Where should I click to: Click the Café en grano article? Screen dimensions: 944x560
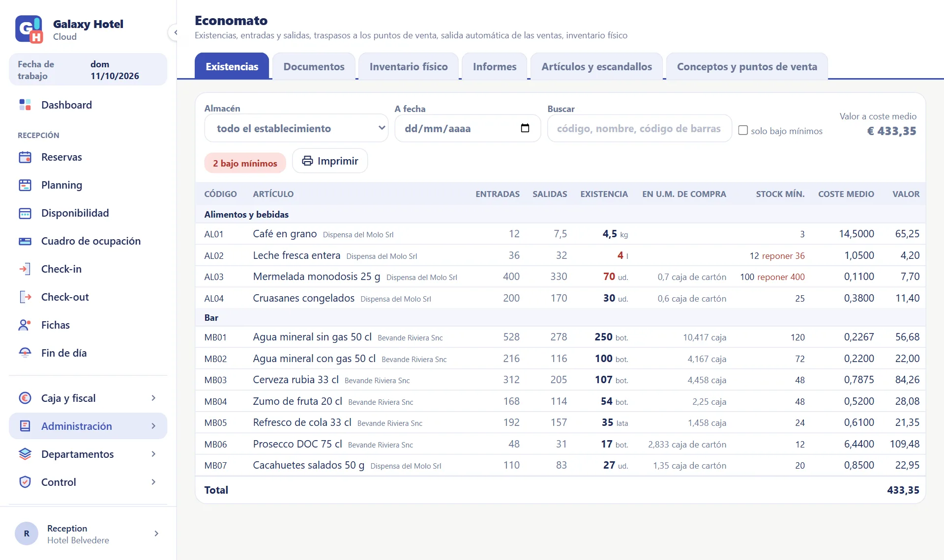pos(285,234)
